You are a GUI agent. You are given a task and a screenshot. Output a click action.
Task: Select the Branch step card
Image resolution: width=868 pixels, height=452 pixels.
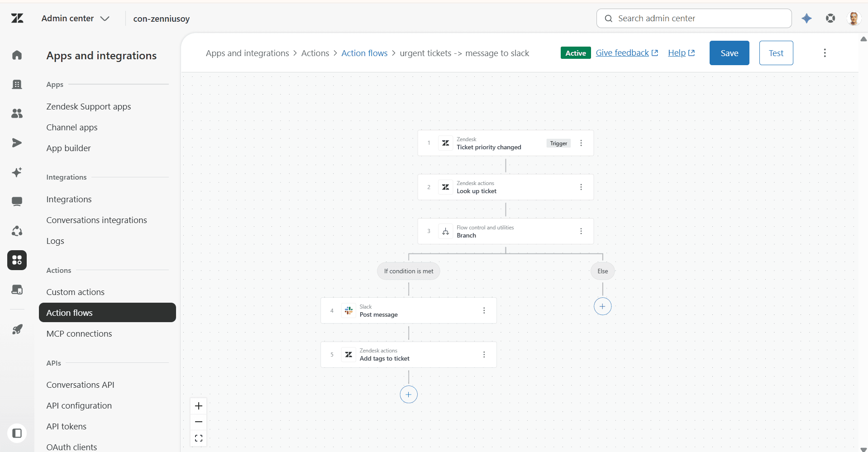pyautogui.click(x=506, y=231)
